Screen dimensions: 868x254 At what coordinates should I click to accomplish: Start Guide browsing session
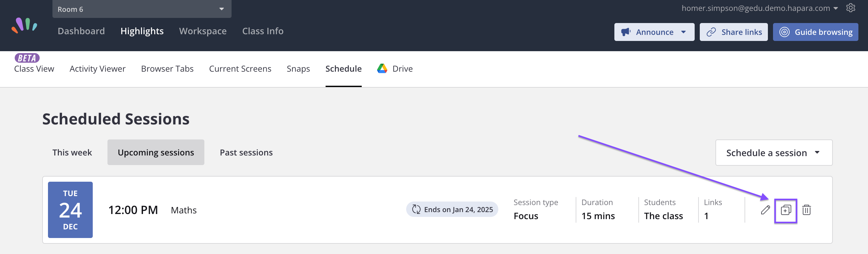tap(815, 32)
